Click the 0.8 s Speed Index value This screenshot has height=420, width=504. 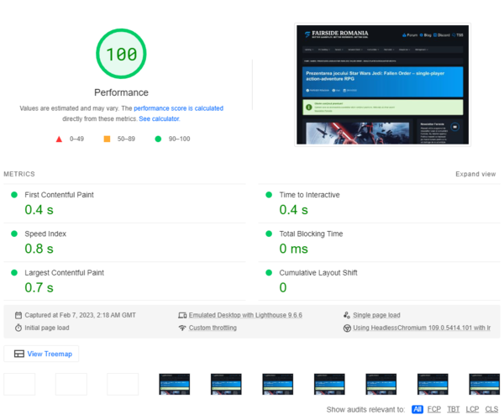39,249
